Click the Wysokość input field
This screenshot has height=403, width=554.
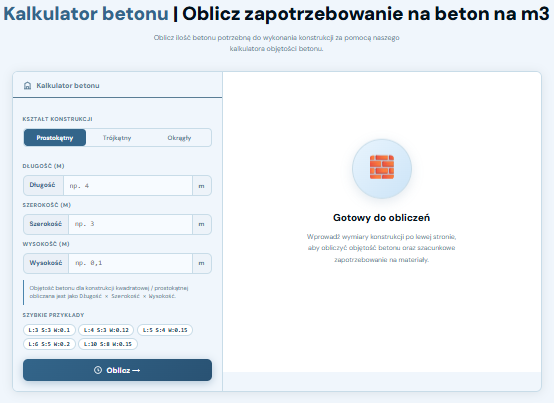(x=130, y=263)
